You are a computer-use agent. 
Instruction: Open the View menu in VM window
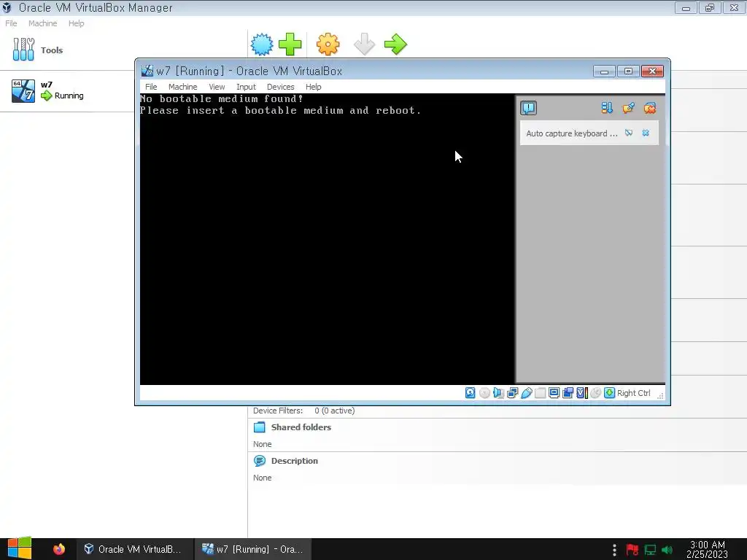pos(217,87)
